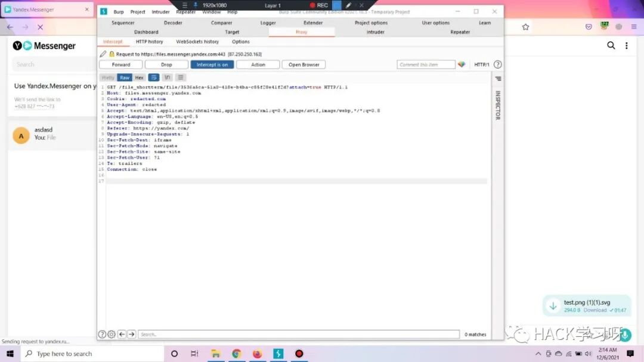Click the Windows taskbar search box
The height and width of the screenshot is (362, 644).
92,354
